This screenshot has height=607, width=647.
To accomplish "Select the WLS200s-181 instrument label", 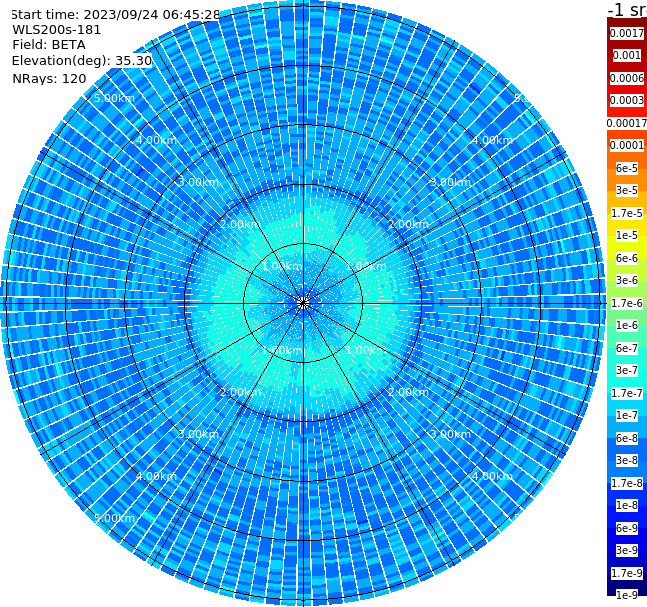I will (x=56, y=30).
